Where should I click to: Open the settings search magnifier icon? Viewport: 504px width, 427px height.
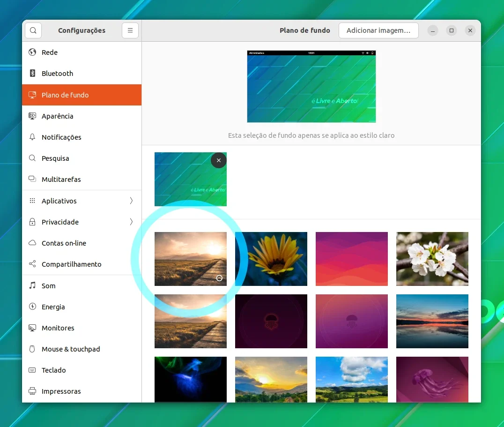tap(33, 30)
